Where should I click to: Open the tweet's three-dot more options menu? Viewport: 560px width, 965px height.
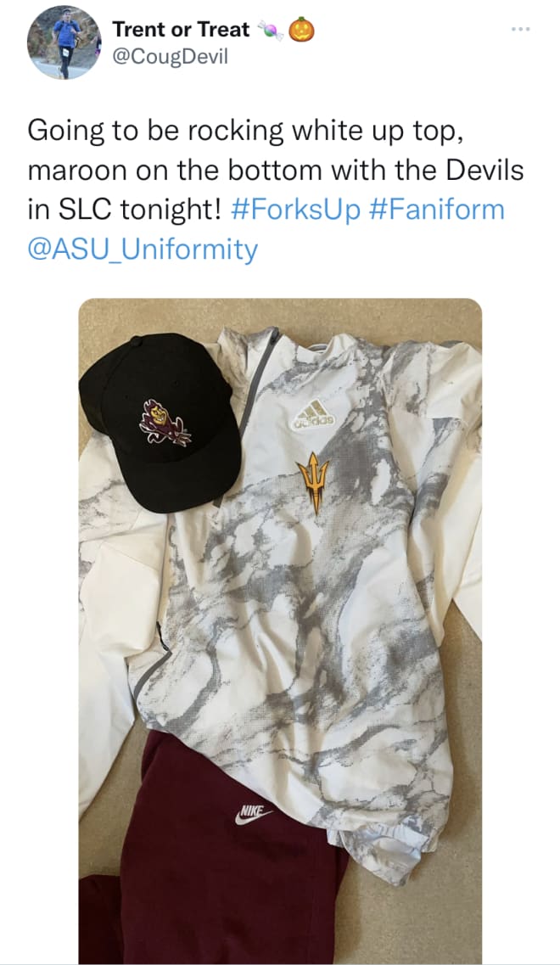click(x=520, y=29)
